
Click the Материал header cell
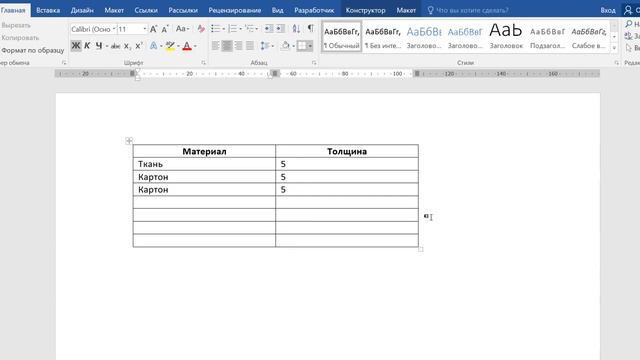204,151
